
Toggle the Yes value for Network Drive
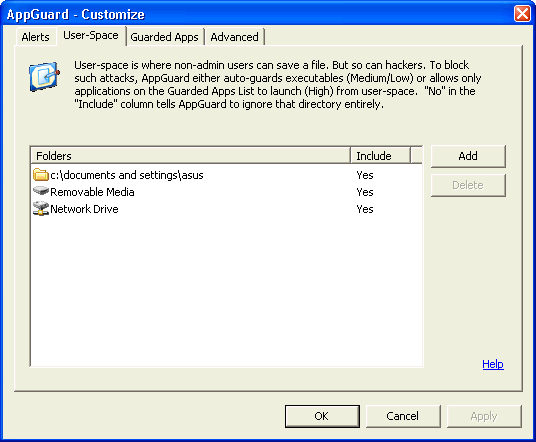tap(365, 209)
